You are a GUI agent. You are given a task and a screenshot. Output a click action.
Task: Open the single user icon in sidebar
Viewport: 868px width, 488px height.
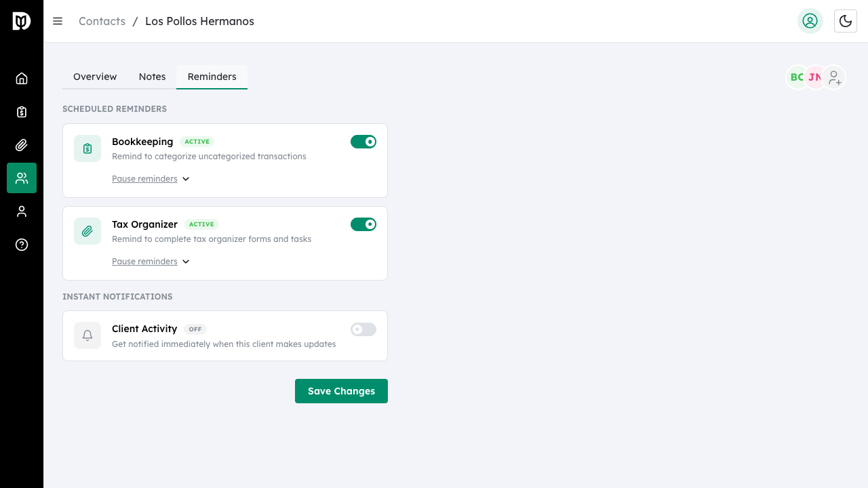pos(22,211)
